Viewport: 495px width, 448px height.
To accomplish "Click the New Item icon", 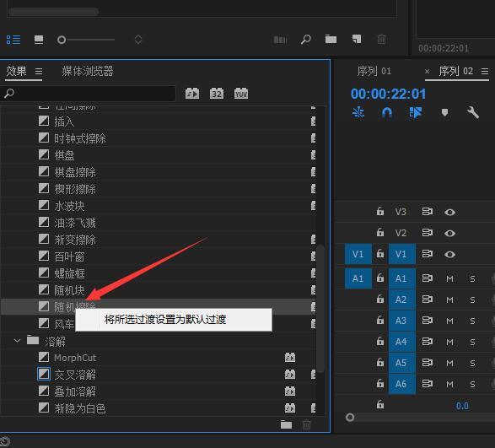I will [x=357, y=40].
